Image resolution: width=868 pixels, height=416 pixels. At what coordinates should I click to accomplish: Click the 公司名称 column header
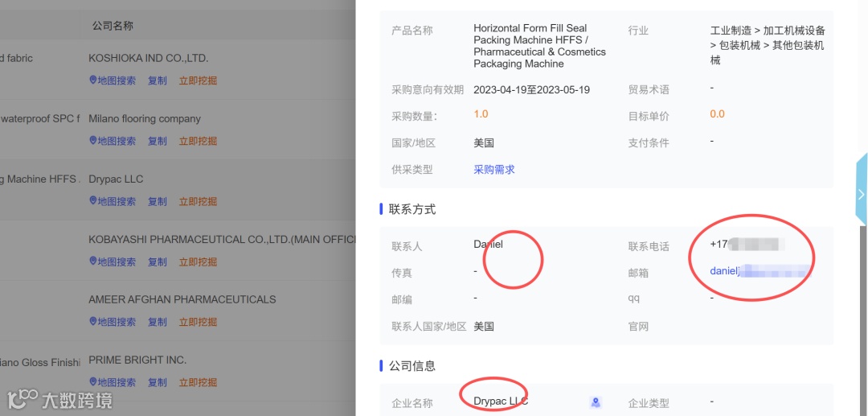[x=113, y=26]
